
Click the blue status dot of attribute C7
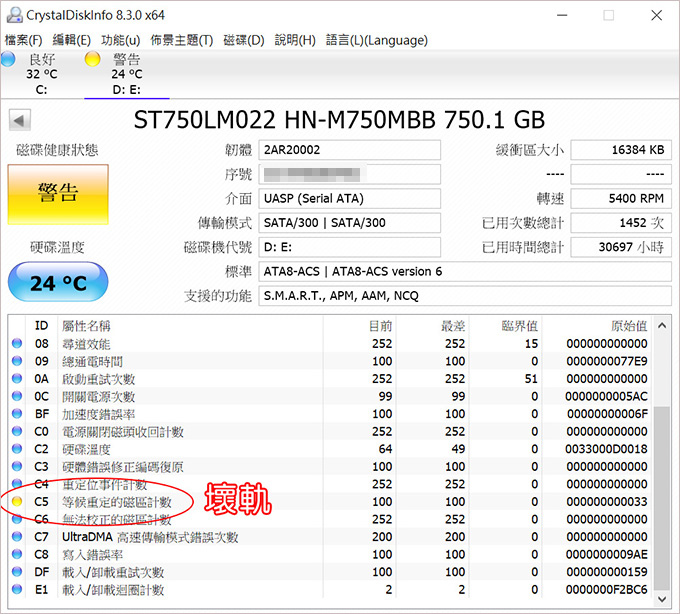pos(17,537)
